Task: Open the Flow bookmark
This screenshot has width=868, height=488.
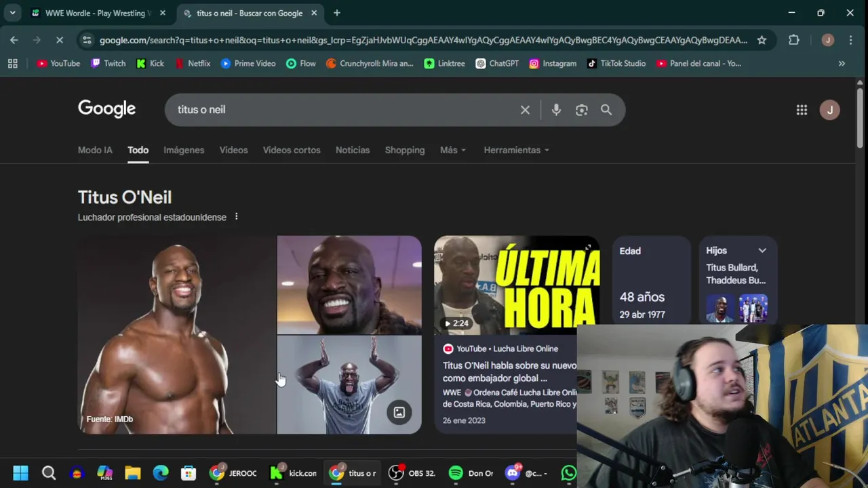Action: [300, 63]
